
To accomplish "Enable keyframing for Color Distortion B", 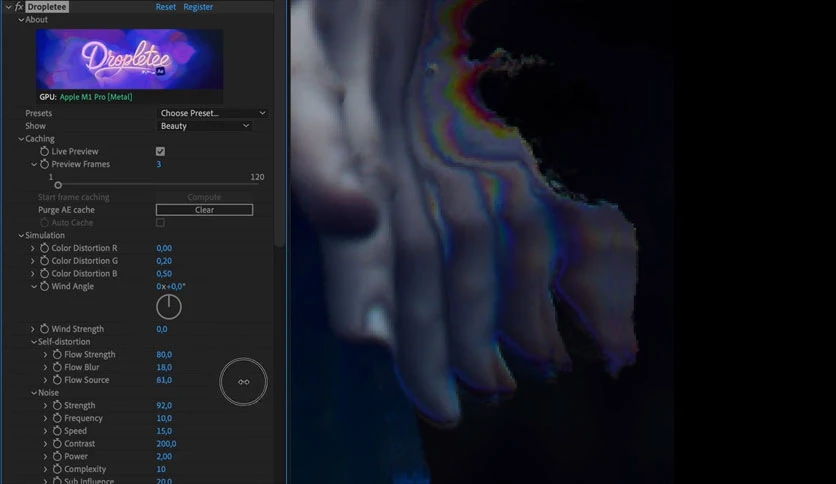I will tap(44, 273).
